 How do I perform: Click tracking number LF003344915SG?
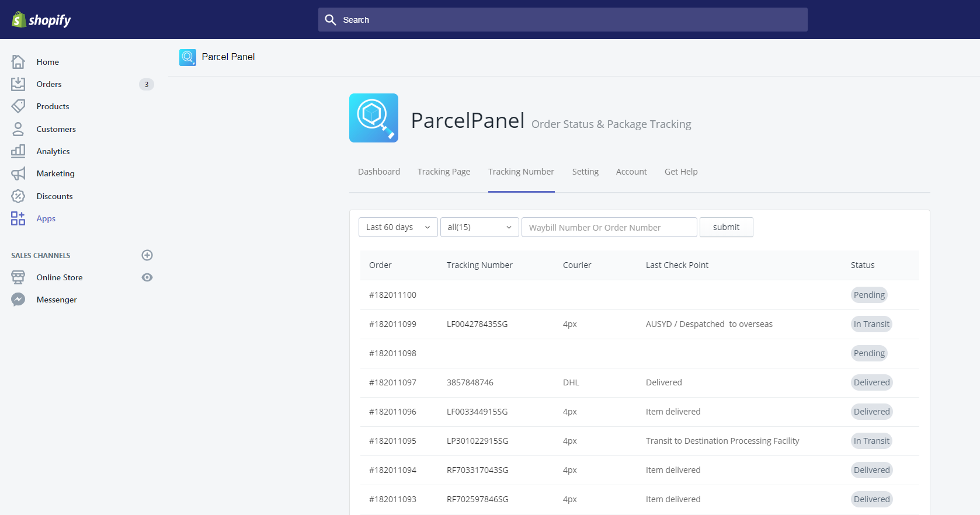(x=477, y=412)
